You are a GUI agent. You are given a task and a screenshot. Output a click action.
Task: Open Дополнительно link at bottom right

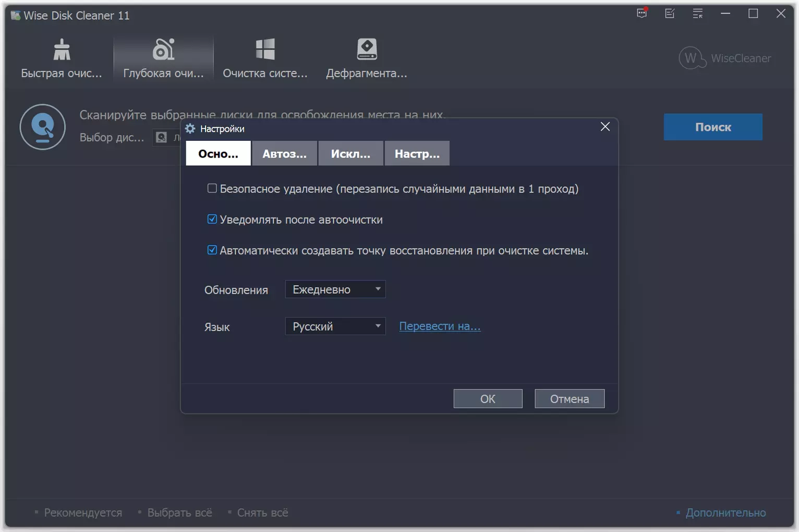coord(725,513)
